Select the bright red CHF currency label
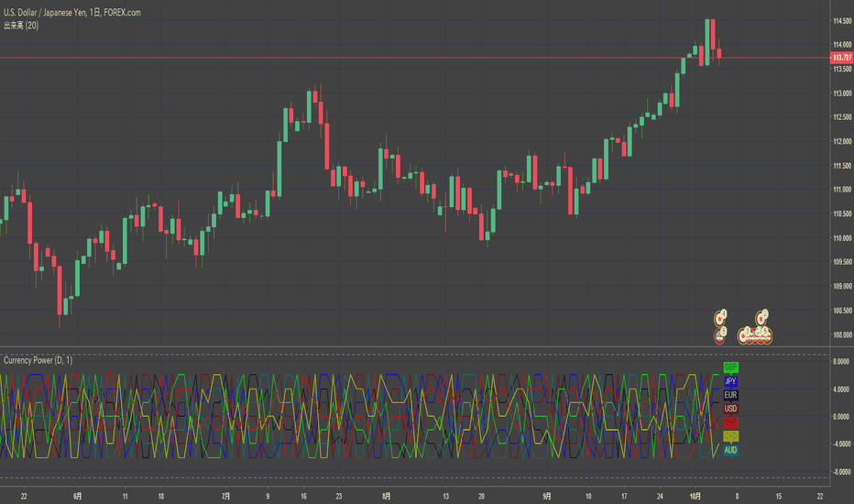The image size is (854, 504). (x=730, y=422)
